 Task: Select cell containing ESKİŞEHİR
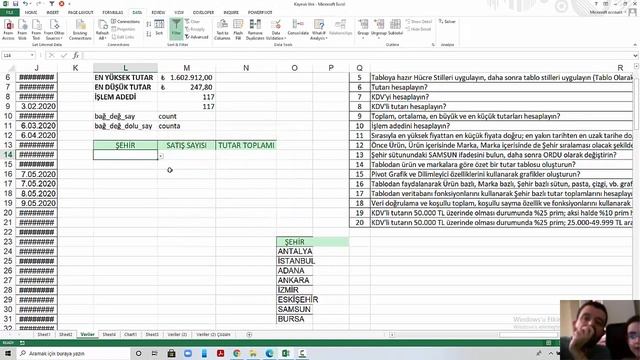click(x=295, y=300)
